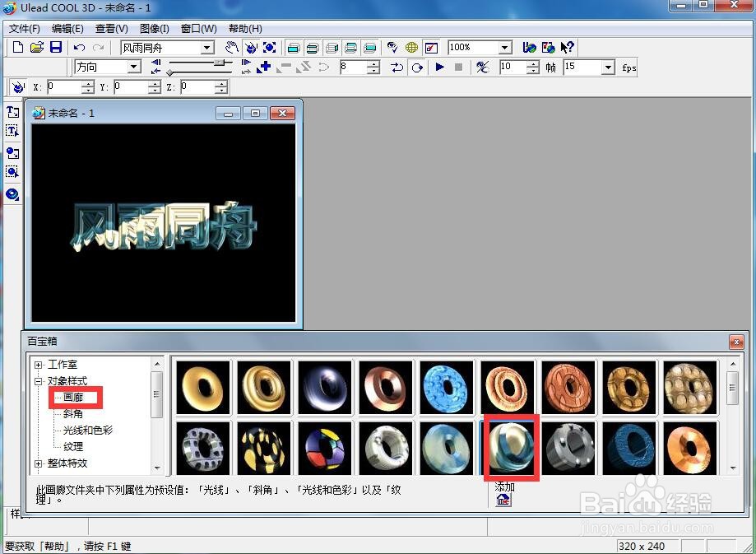Click the eye preview display icon
The image size is (756, 554).
[x=392, y=47]
